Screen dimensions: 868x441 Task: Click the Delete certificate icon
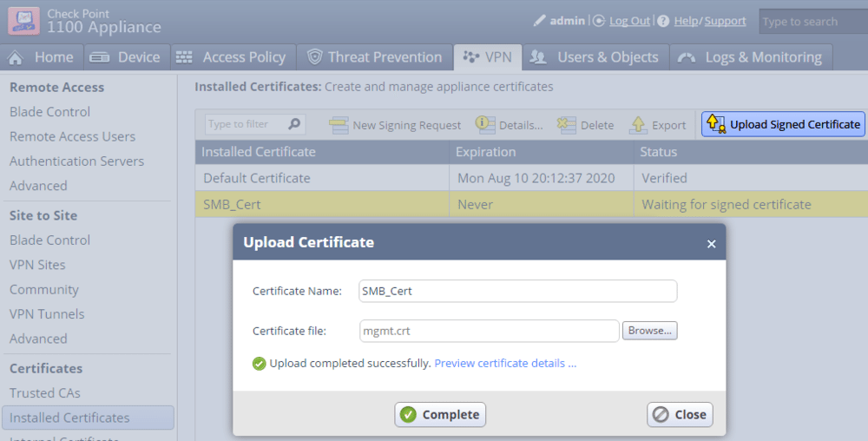point(567,125)
